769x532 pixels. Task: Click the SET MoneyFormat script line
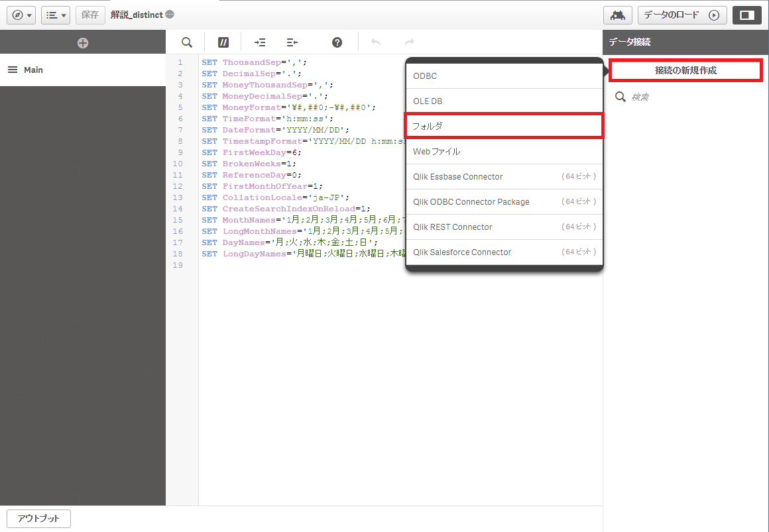tap(288, 107)
